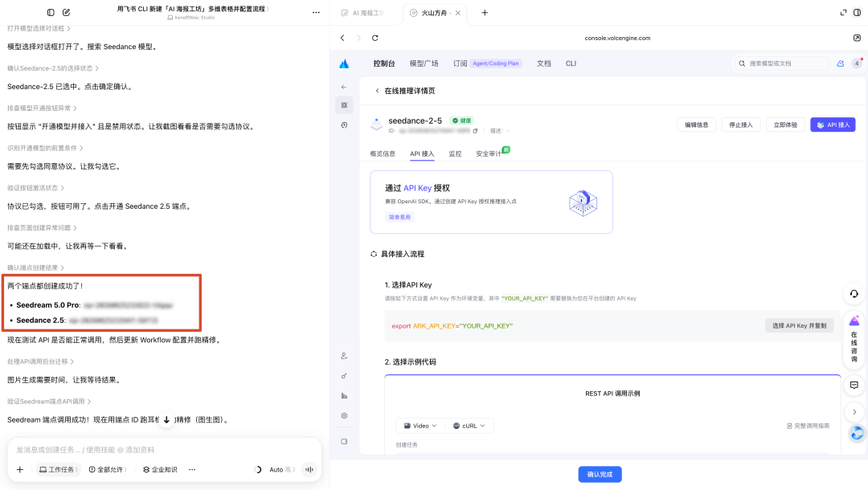This screenshot has height=490, width=868.
Task: Start voice input with the waveform icon
Action: click(309, 470)
